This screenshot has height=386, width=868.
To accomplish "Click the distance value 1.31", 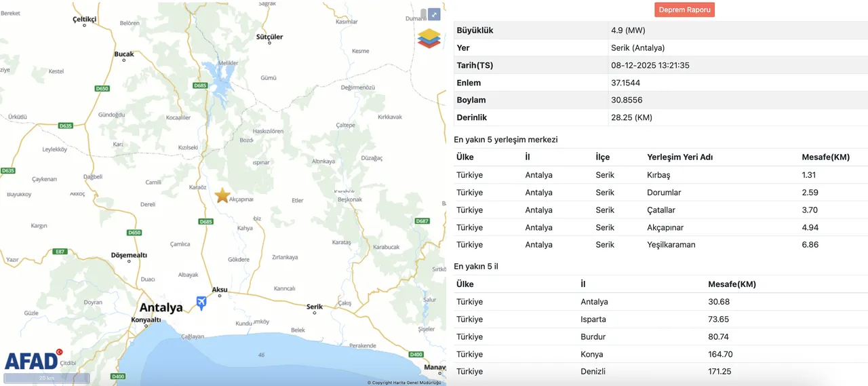I will [809, 175].
